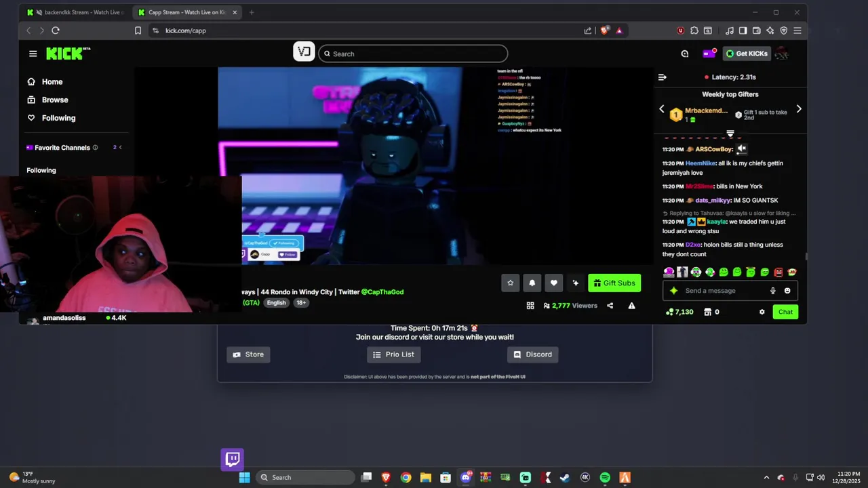This screenshot has height=488, width=868.
Task: Click the first purple emote in emote bar
Action: pos(669,272)
